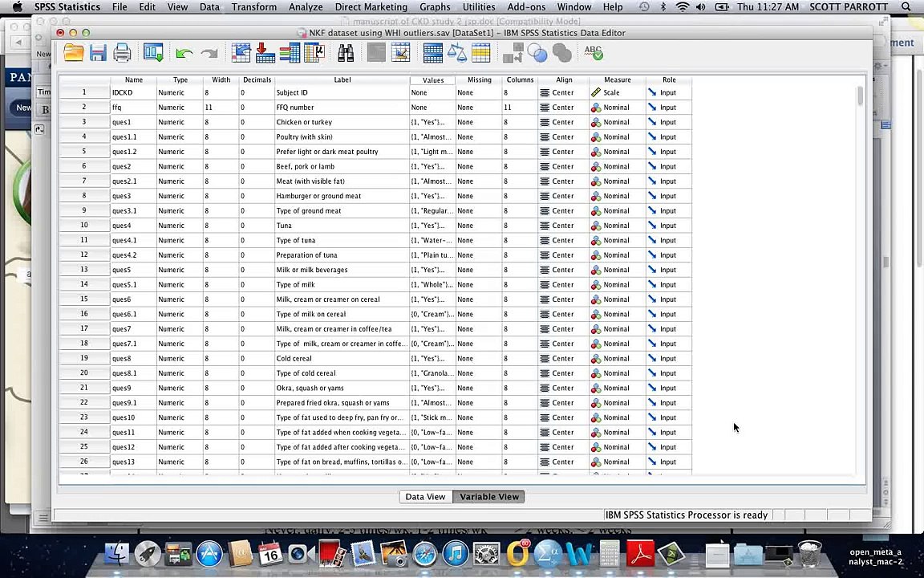Run Spell Check ABC icon
The height and width of the screenshot is (578, 924).
point(594,53)
